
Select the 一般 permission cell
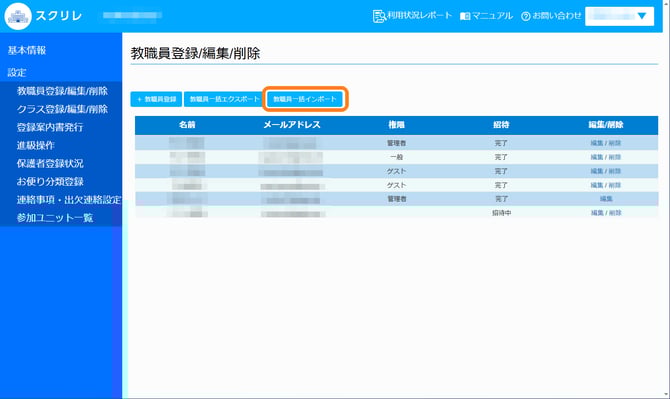click(x=397, y=157)
